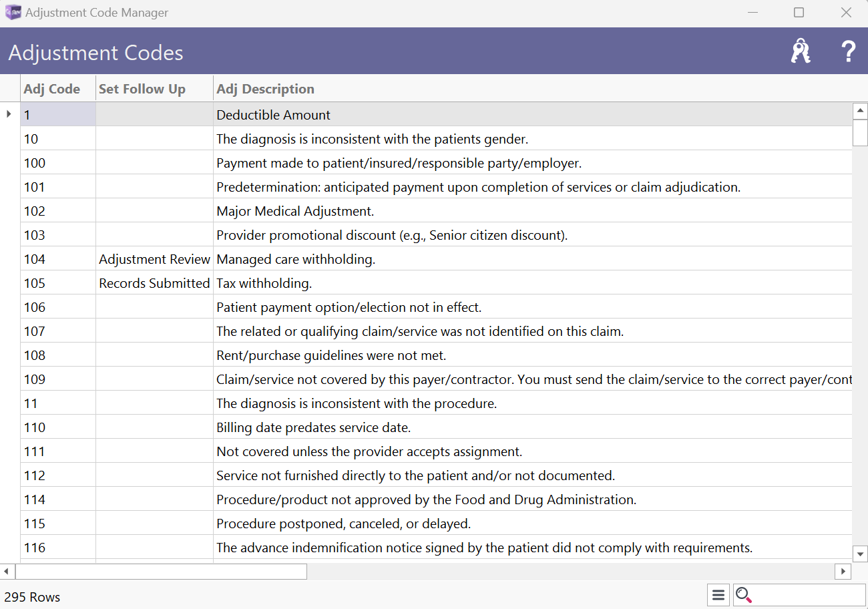Image resolution: width=868 pixels, height=609 pixels.
Task: Select adj code cell '11'
Action: (x=58, y=403)
